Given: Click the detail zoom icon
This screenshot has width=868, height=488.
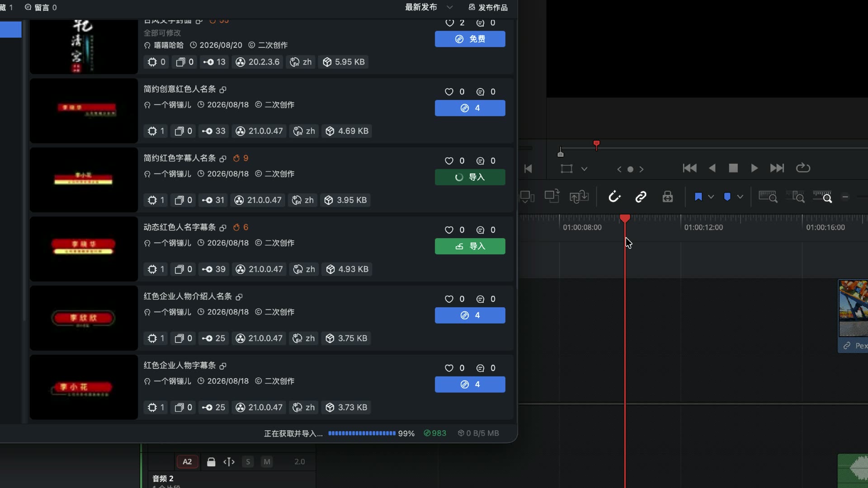Looking at the screenshot, I should click(795, 197).
